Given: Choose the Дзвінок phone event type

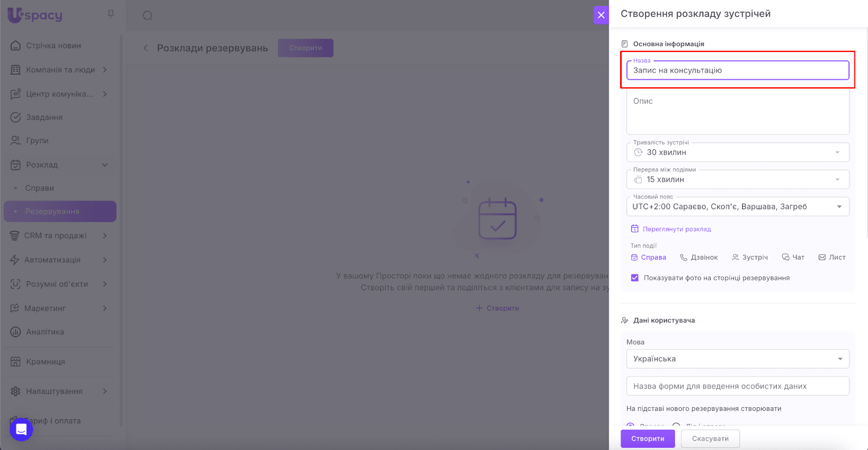Looking at the screenshot, I should pyautogui.click(x=699, y=258).
